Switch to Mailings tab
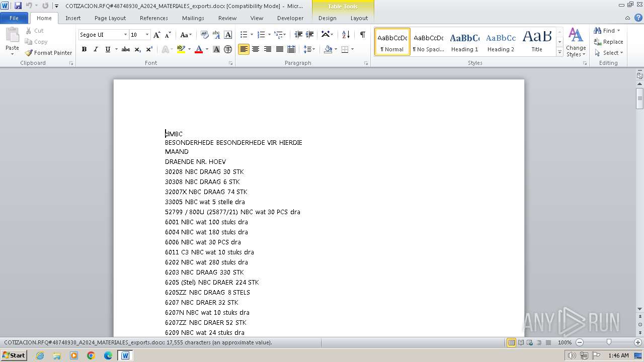644x362 pixels. 193,18
